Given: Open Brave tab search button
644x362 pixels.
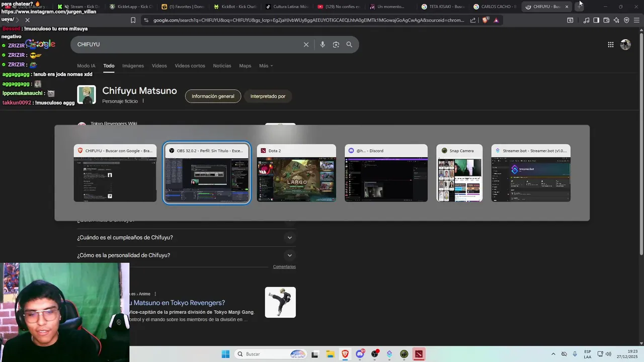Looking at the screenshot, I should (x=570, y=20).
